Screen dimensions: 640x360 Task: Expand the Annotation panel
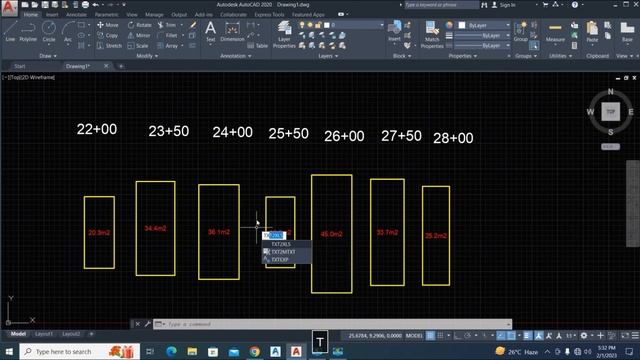[x=236, y=56]
